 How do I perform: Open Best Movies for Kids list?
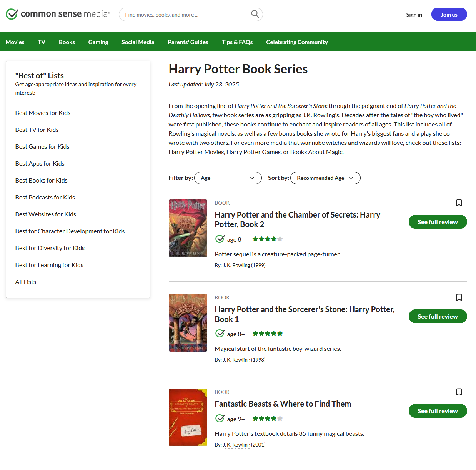coord(43,113)
